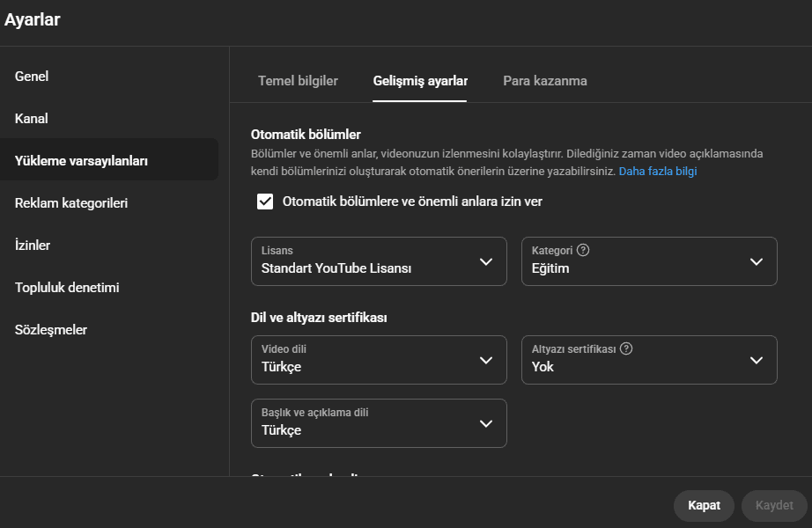Switch to the Para kazanma tab
This screenshot has height=528, width=812.
(544, 81)
